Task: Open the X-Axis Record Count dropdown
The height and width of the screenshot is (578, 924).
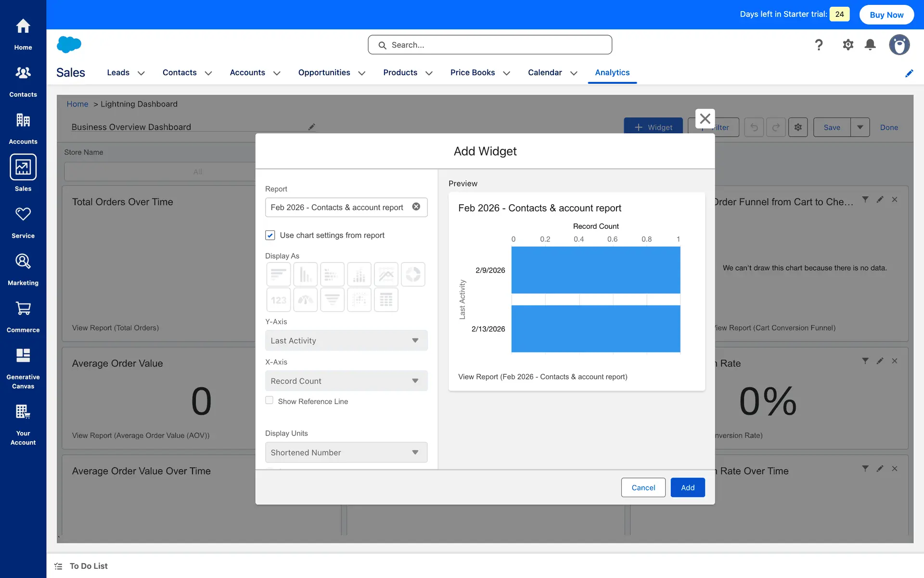Action: [x=346, y=381]
